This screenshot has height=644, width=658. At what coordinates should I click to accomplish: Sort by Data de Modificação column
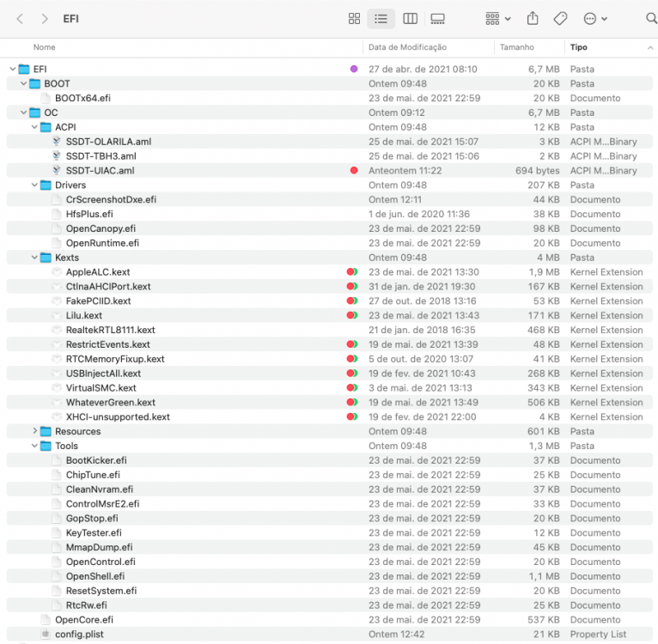point(407,47)
